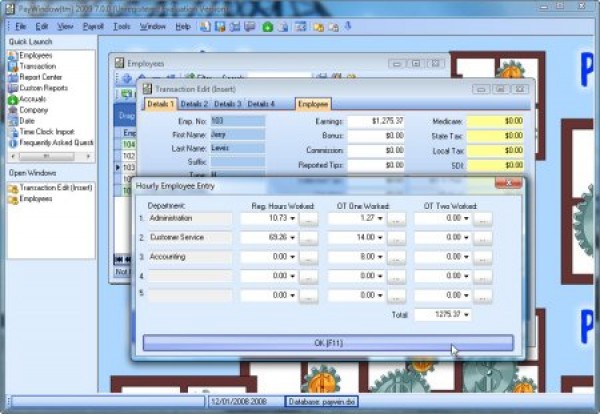The image size is (600, 414).
Task: Click the State Tax yellow field
Action: coord(495,136)
